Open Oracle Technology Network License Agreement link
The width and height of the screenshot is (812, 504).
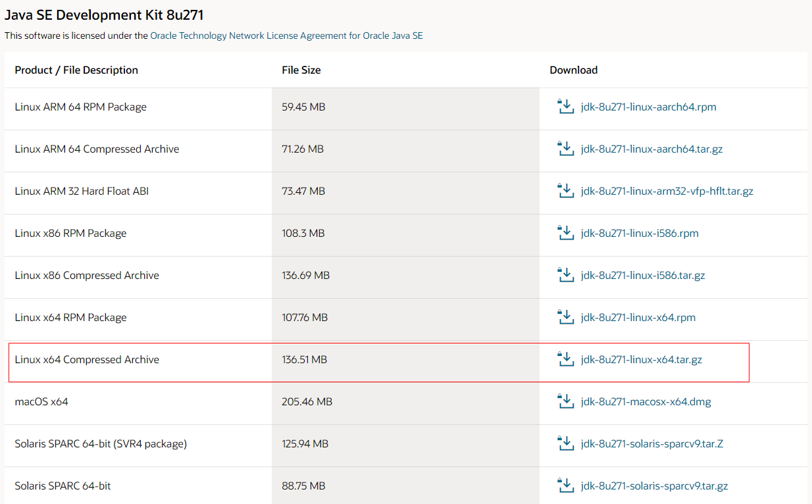pos(286,36)
